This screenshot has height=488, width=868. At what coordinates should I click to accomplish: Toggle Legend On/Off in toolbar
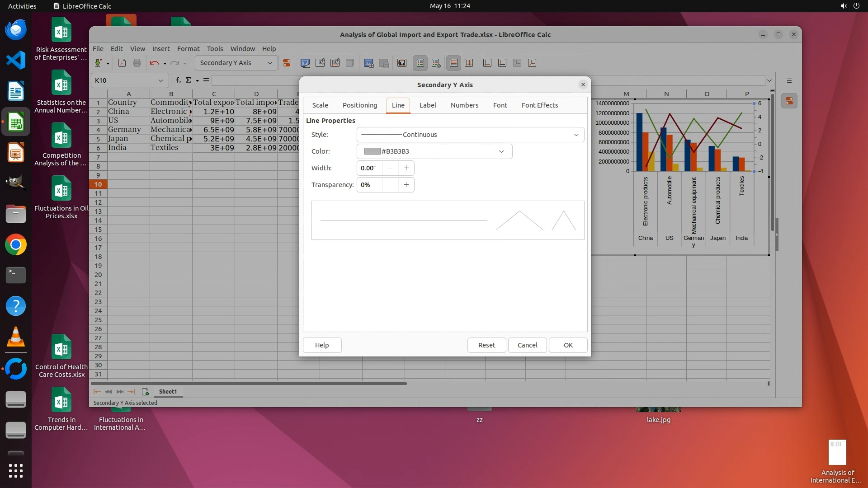420,63
